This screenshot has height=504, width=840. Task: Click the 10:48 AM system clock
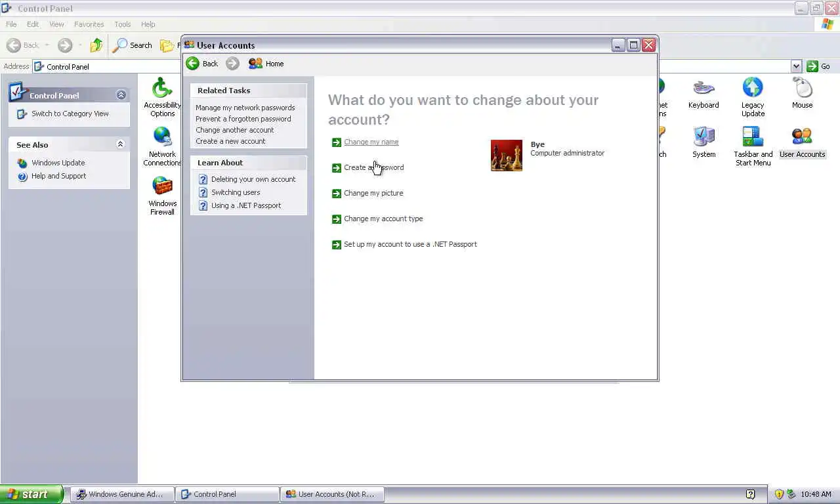[816, 494]
